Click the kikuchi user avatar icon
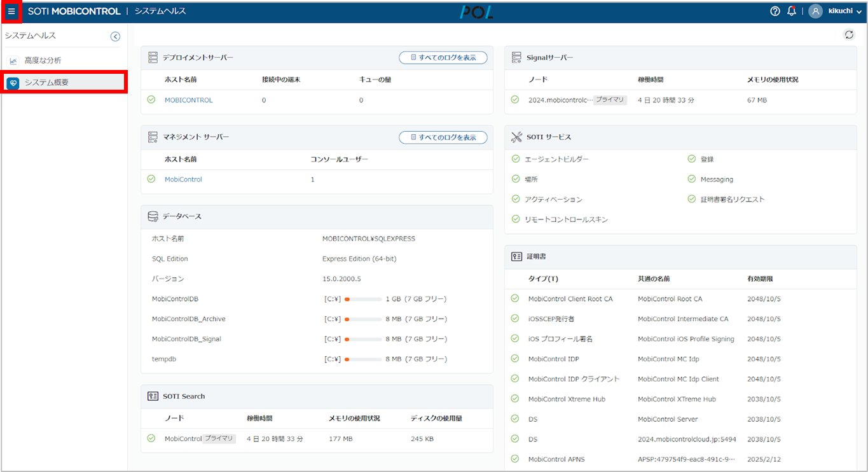The height and width of the screenshot is (472, 868). [x=815, y=11]
